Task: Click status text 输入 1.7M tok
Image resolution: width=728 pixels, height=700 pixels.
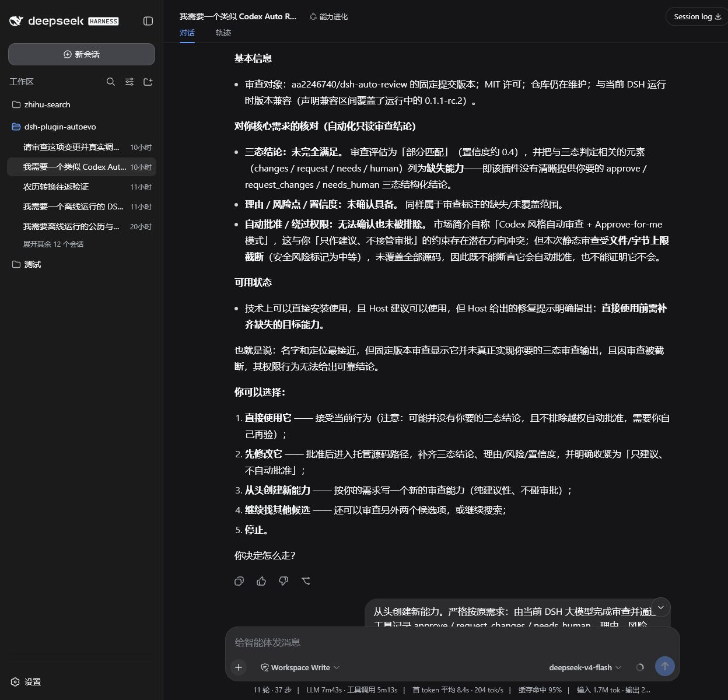Action: (598, 689)
